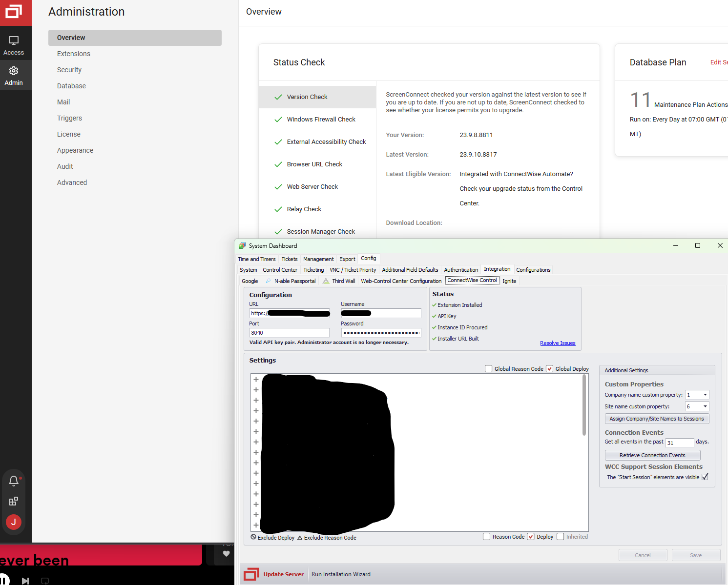Uncheck Start Session elements are visible
Image resolution: width=728 pixels, height=585 pixels.
(x=705, y=477)
